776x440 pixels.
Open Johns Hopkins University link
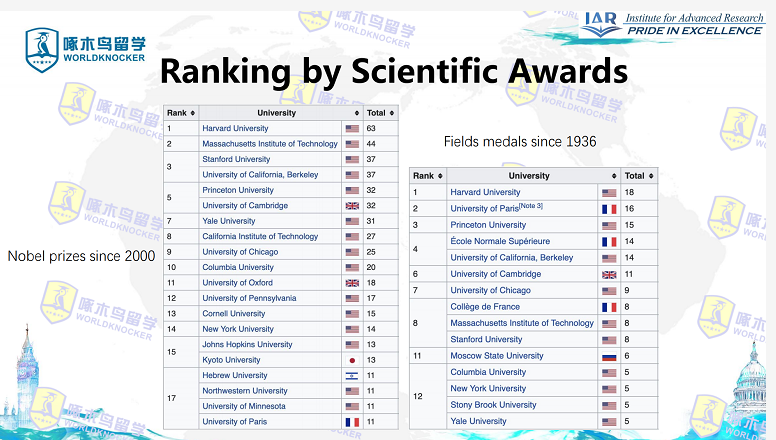[x=247, y=344]
